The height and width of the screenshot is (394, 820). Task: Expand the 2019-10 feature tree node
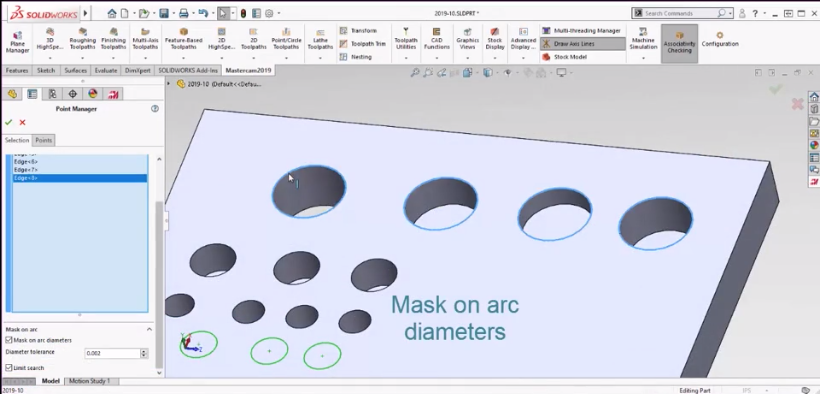pos(168,84)
